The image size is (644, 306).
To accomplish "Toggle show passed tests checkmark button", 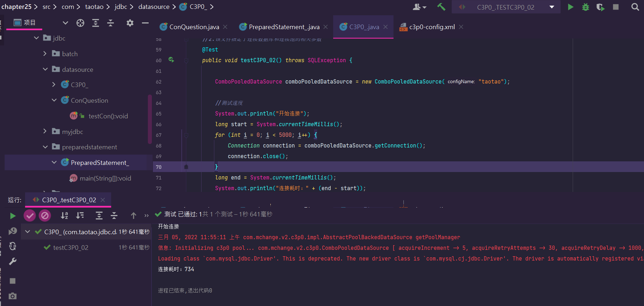I will [x=30, y=215].
